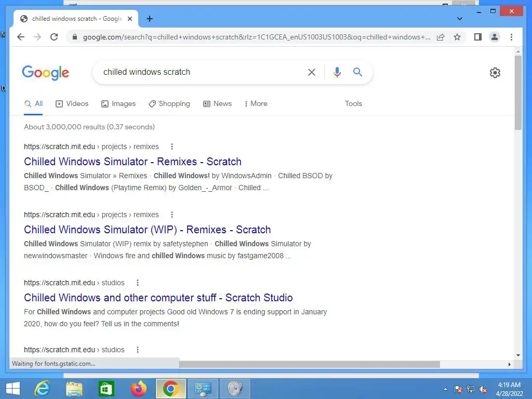Start voice search with the microphone icon
The height and width of the screenshot is (399, 532).
coord(337,72)
